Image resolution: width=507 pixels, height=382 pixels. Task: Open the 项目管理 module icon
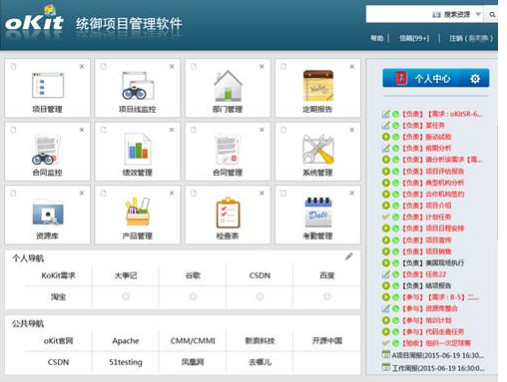pos(48,85)
